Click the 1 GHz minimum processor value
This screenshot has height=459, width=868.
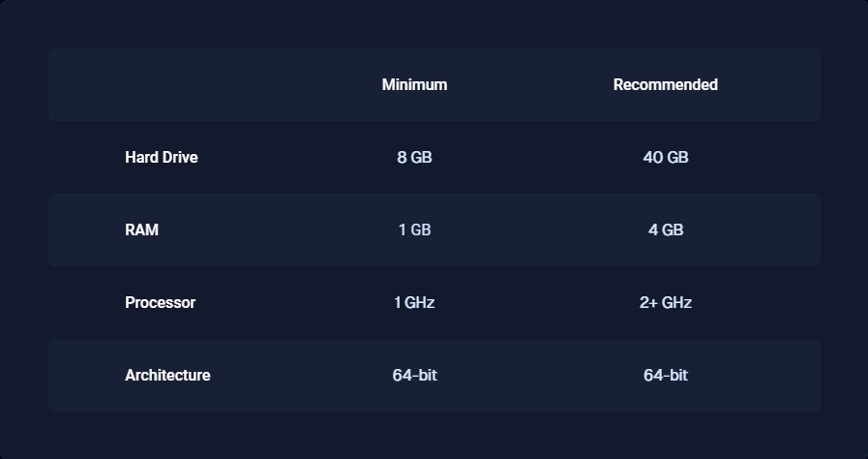tap(414, 302)
